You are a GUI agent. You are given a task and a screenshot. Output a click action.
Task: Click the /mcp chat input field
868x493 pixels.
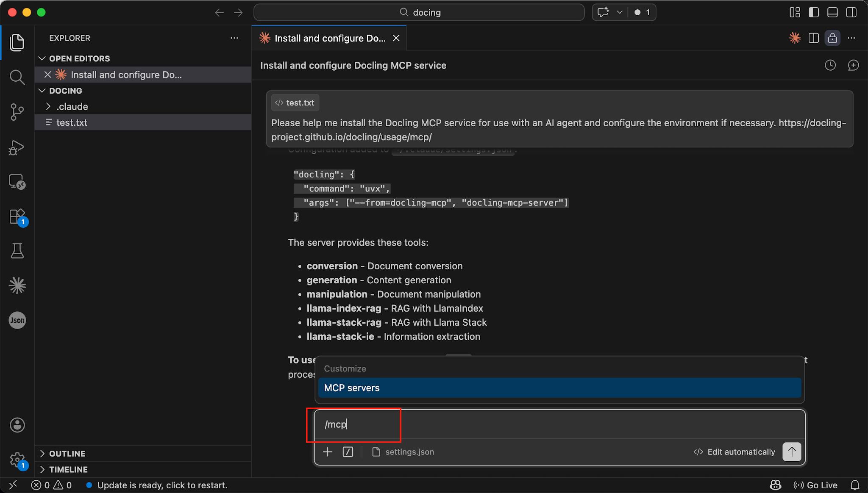coord(559,424)
